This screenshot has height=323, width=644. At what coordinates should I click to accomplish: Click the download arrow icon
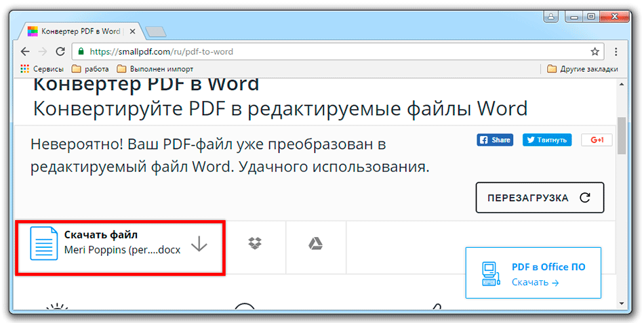[x=199, y=244]
